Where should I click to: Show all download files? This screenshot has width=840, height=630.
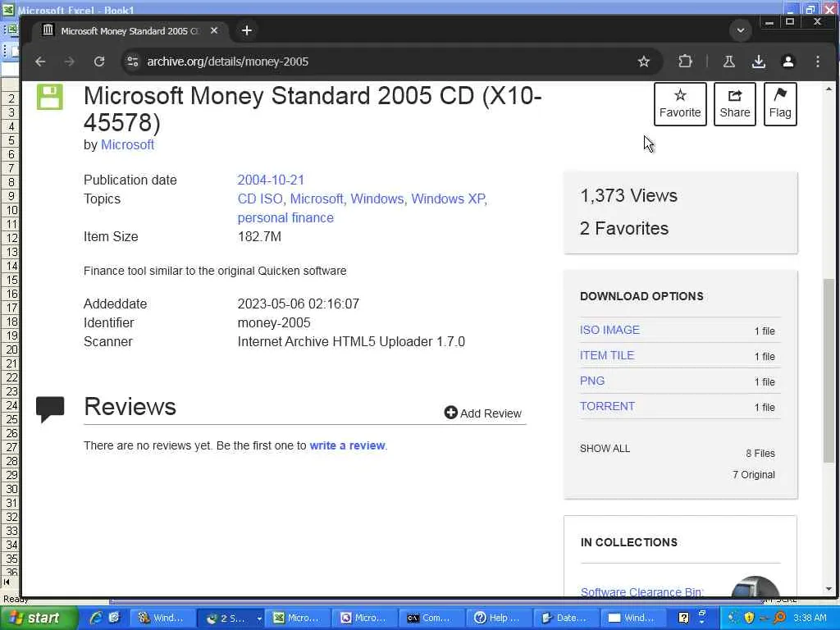pyautogui.click(x=605, y=449)
